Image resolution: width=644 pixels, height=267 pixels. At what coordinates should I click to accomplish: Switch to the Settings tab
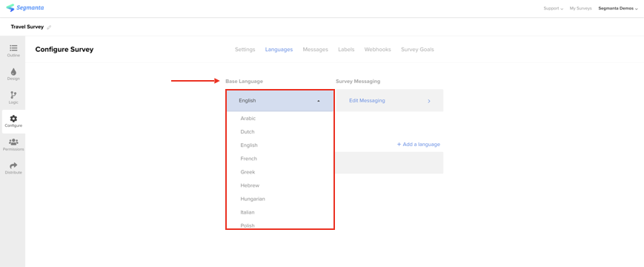[245, 49]
